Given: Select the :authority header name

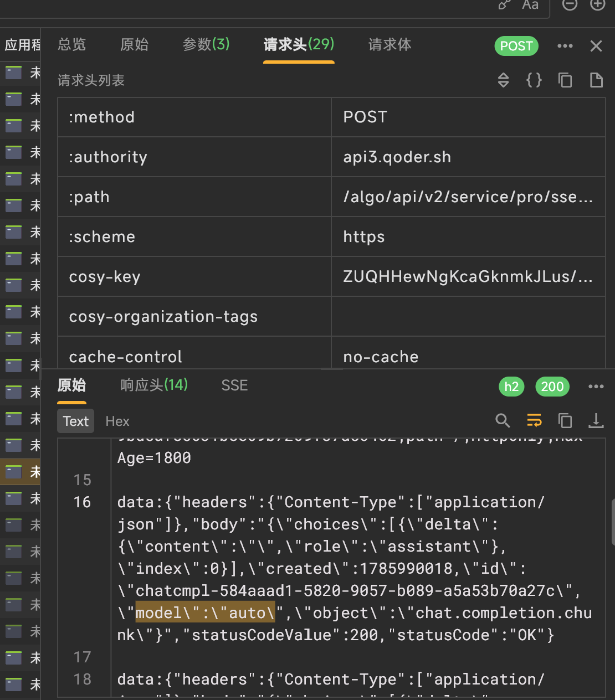Looking at the screenshot, I should tap(194, 157).
